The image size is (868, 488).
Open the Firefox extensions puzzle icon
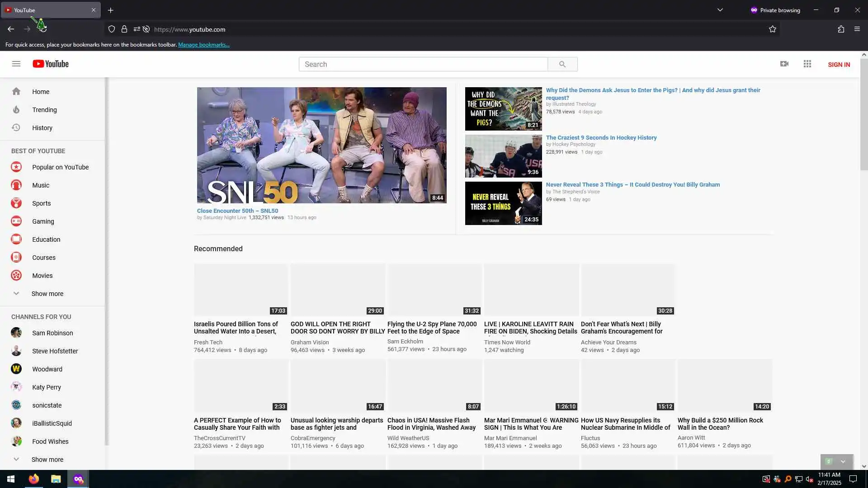click(841, 29)
